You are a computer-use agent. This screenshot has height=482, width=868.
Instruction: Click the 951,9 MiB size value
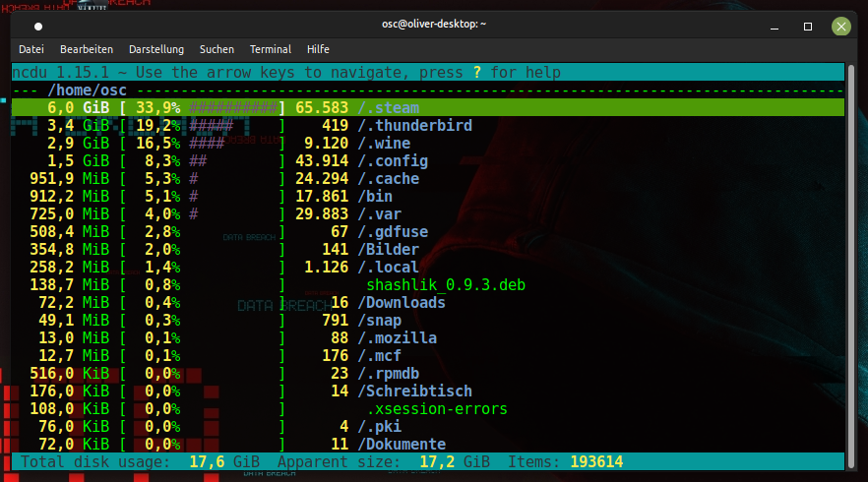click(x=69, y=179)
